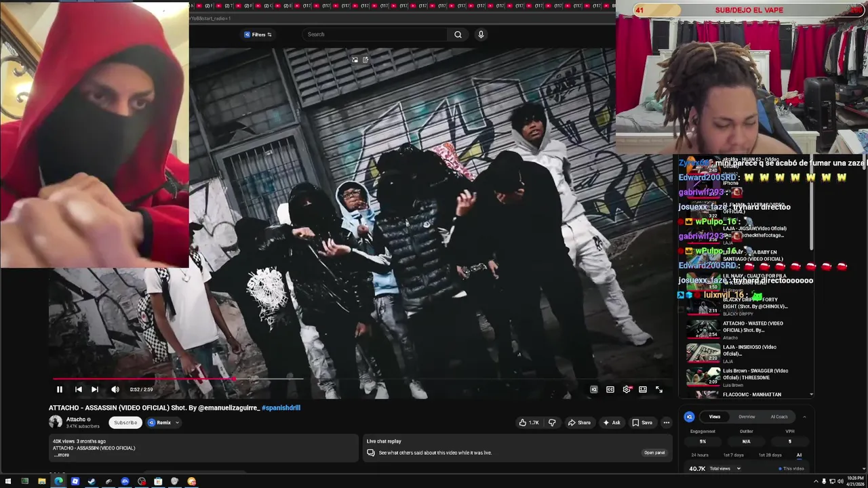Screen dimensions: 868x488
Task: Enter fullscreen mode
Action: (x=659, y=390)
